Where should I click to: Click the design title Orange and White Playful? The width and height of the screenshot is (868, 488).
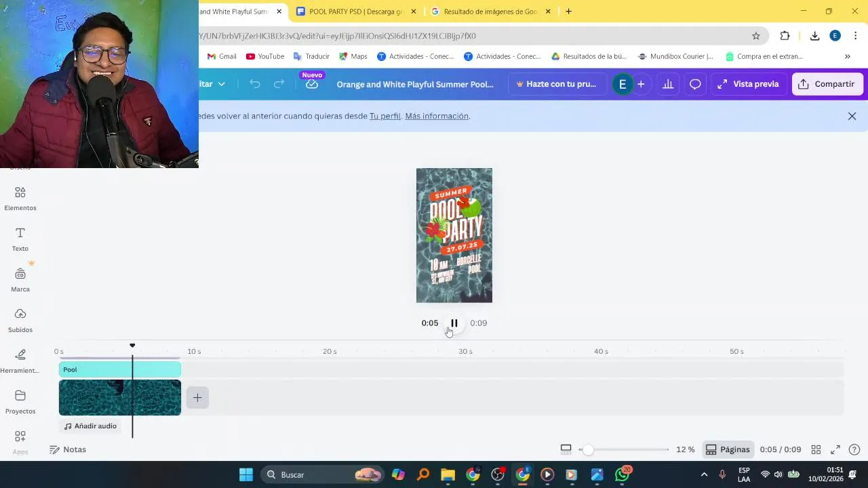tap(415, 84)
